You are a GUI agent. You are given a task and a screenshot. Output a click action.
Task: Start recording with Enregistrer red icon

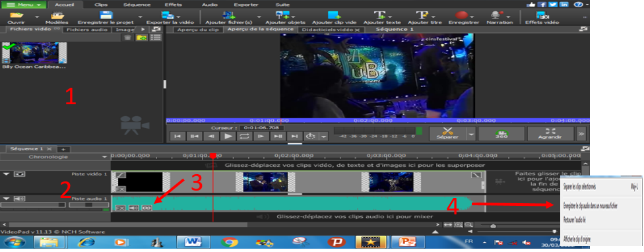tap(462, 15)
